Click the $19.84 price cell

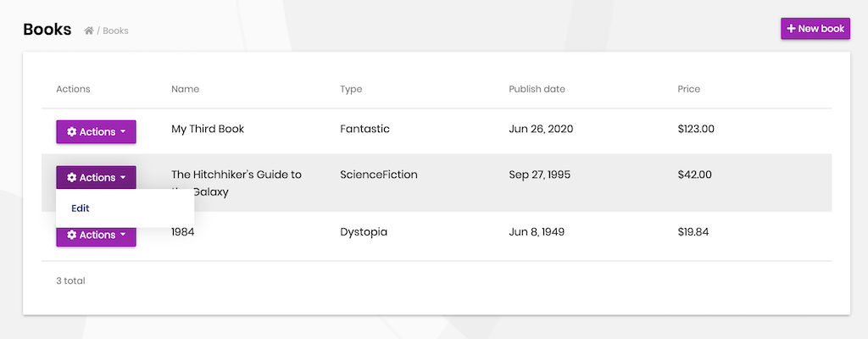tap(695, 231)
